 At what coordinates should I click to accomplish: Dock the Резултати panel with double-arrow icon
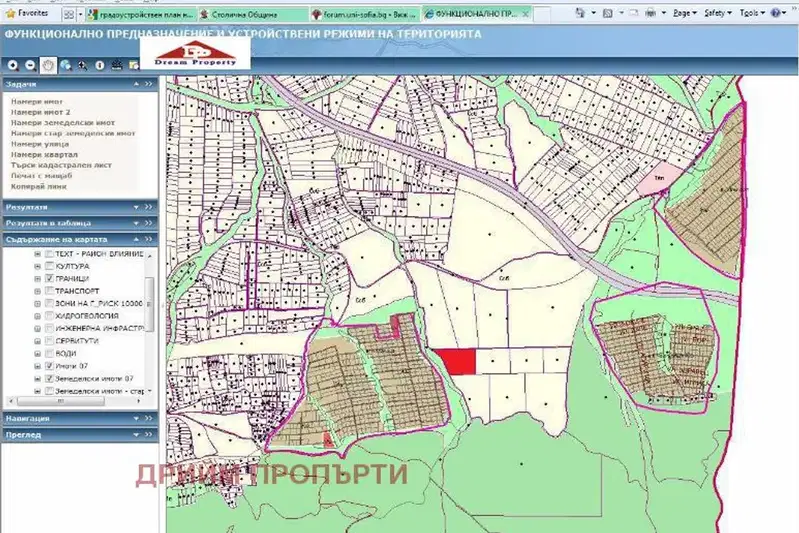[x=148, y=207]
